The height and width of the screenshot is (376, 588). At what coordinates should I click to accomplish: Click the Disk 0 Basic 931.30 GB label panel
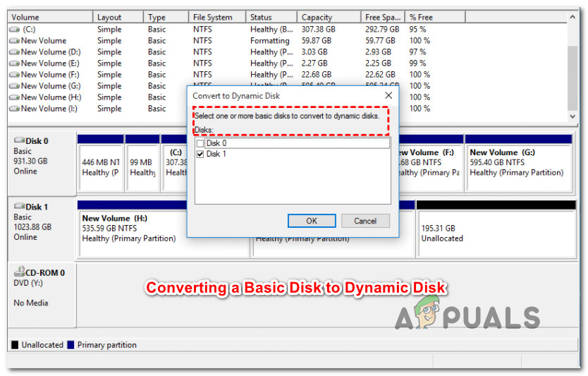click(42, 162)
